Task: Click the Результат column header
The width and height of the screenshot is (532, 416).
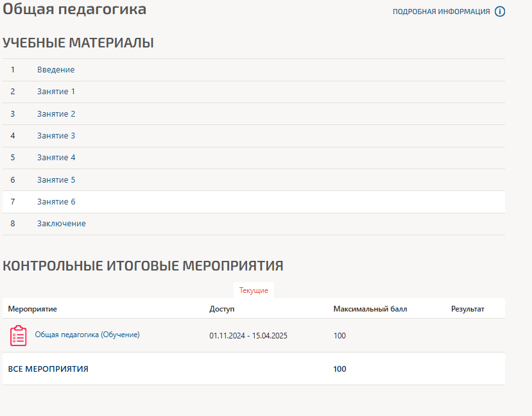Action: (x=467, y=309)
